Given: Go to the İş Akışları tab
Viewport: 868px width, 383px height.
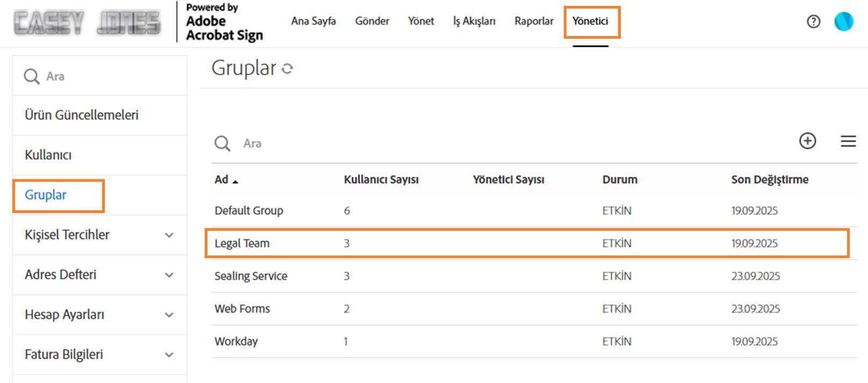Looking at the screenshot, I should [x=474, y=22].
